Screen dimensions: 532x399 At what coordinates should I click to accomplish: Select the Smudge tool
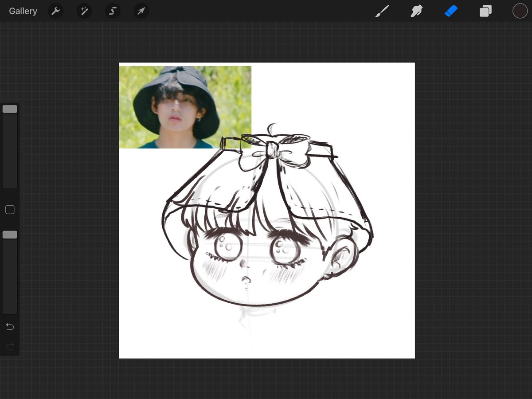point(416,11)
